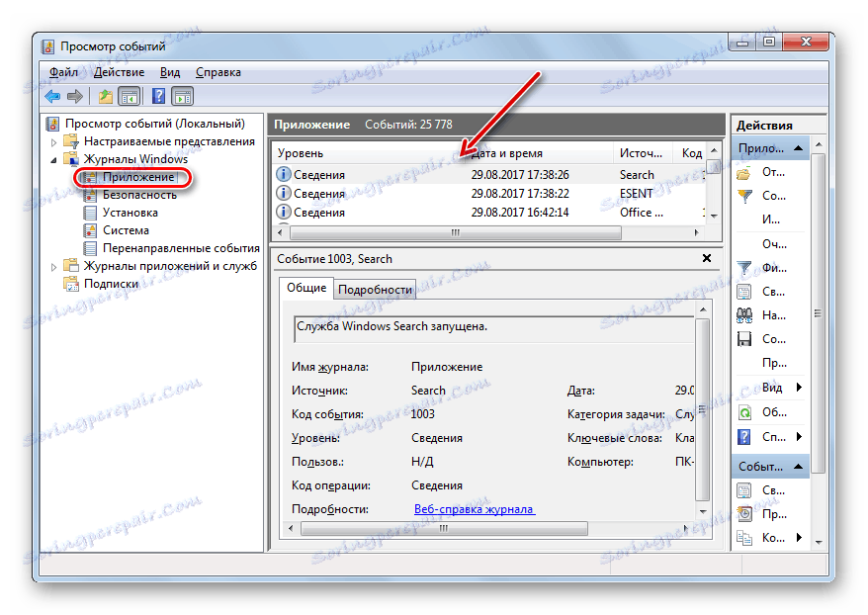Screen dimensions: 868x615
Task: Expand Журналы приложений и служб node
Action: tap(53, 267)
